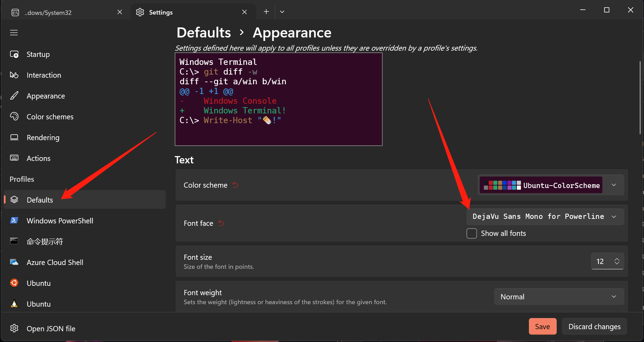
Task: Increase Font size with the stepper
Action: pos(617,259)
